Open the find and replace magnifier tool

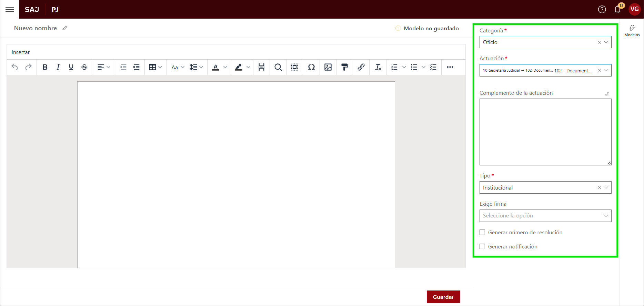(278, 67)
